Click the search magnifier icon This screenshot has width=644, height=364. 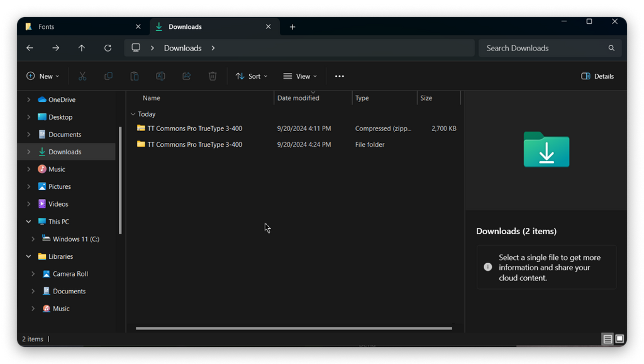pos(611,48)
